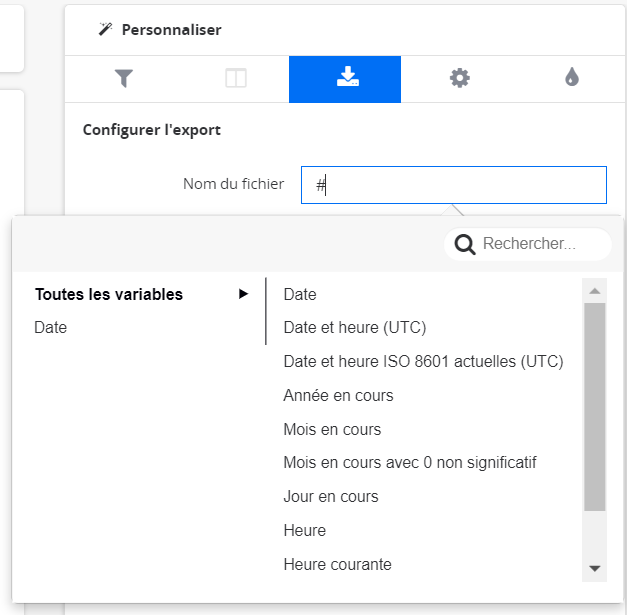Open the settings gear tab

click(x=459, y=78)
